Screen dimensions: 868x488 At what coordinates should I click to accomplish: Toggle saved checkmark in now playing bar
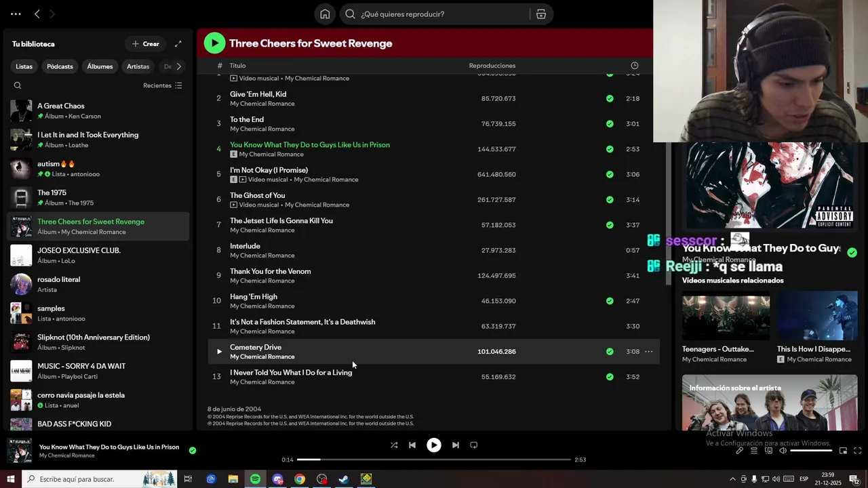click(x=193, y=450)
